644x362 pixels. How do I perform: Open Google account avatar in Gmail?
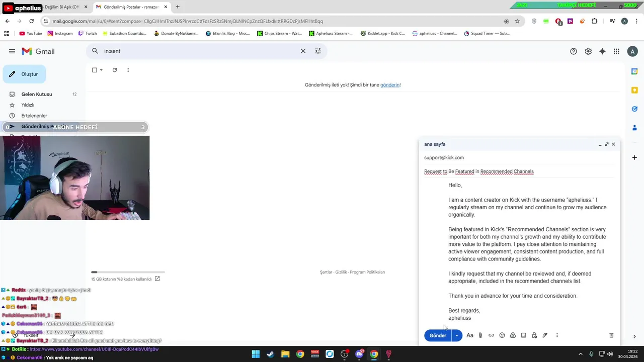click(632, 51)
